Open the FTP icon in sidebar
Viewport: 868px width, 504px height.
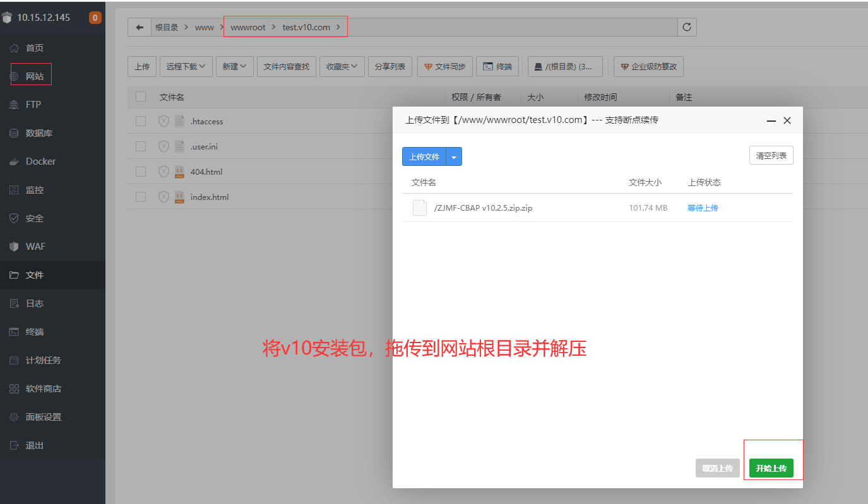[15, 105]
